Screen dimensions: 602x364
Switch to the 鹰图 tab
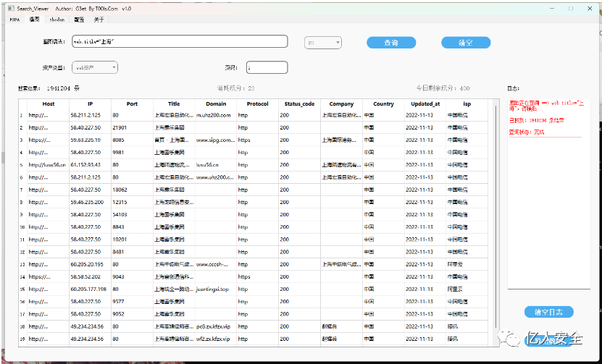(35, 20)
